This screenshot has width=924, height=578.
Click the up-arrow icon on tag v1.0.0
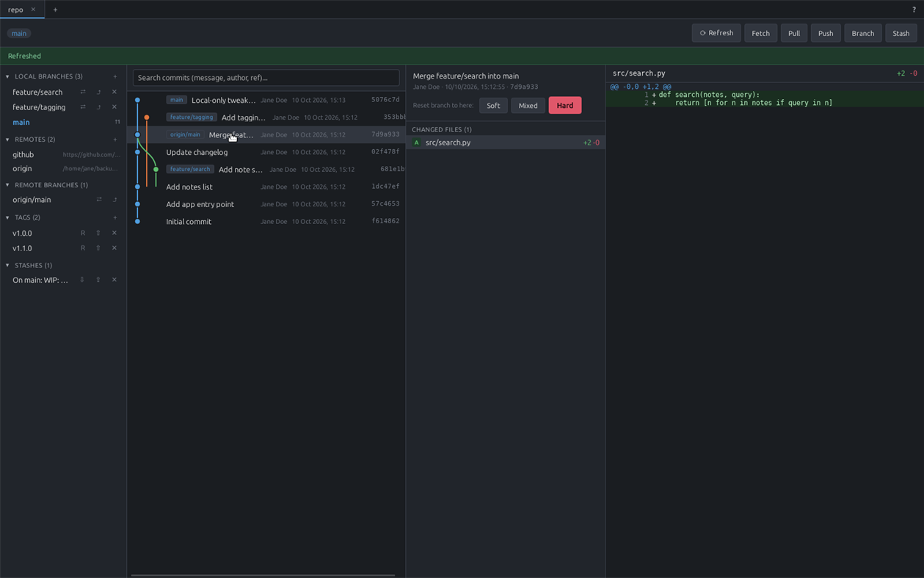point(98,233)
